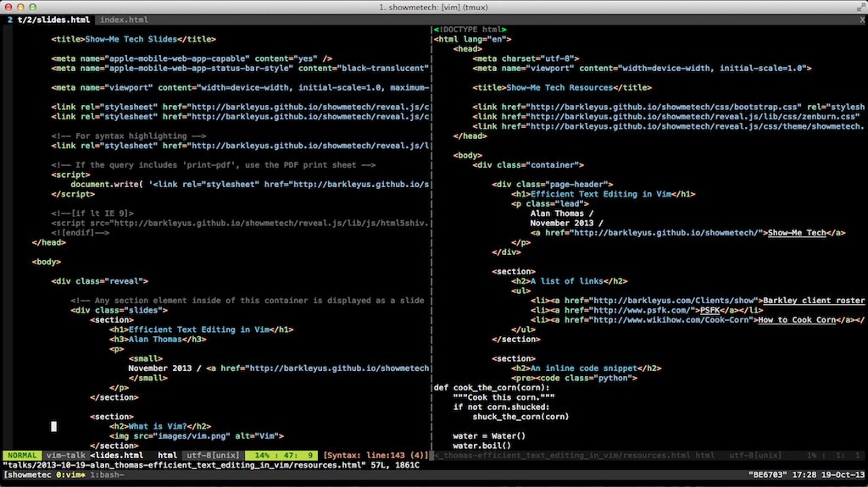Image resolution: width=868 pixels, height=487 pixels.
Task: Click the <div class="container"> line
Action: point(528,165)
